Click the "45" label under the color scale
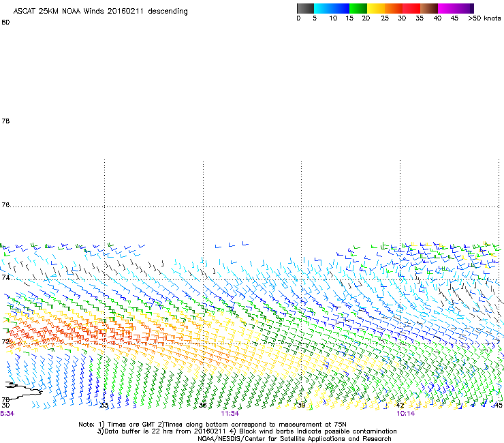504x443 pixels. point(454,18)
